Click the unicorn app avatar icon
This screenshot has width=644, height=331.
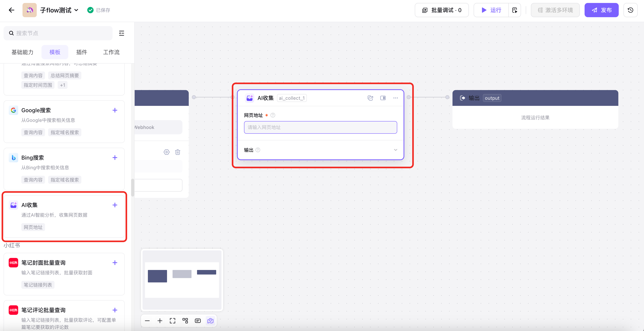click(x=29, y=10)
